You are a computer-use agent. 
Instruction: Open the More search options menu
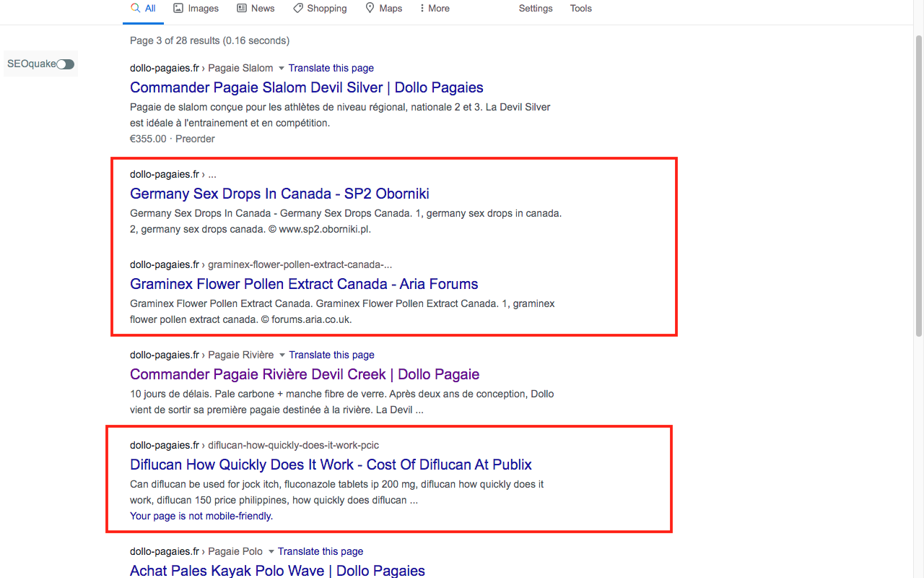(435, 9)
